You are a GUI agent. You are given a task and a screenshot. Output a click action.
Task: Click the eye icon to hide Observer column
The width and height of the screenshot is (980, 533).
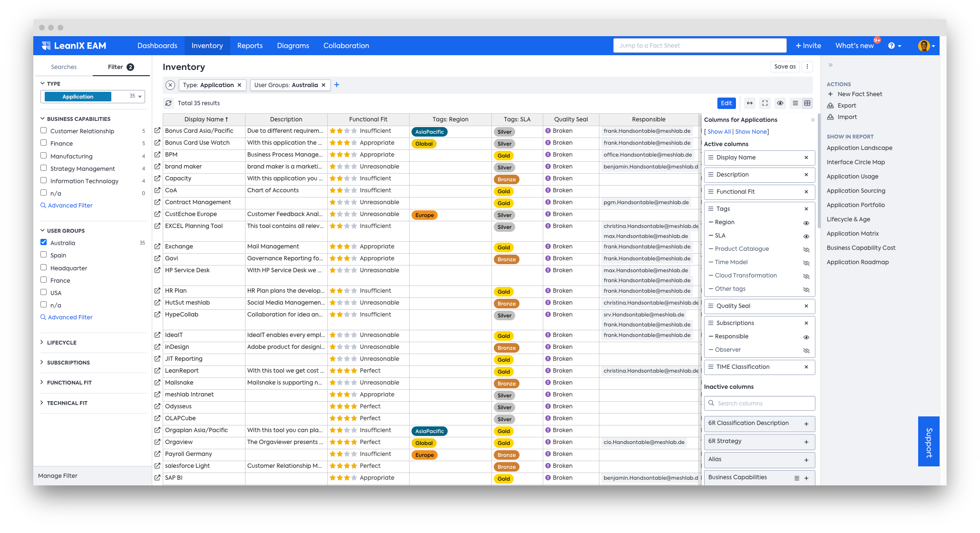tap(805, 348)
